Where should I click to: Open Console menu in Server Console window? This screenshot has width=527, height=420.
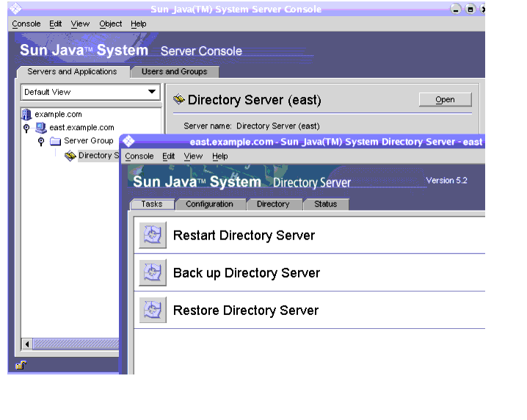point(26,24)
